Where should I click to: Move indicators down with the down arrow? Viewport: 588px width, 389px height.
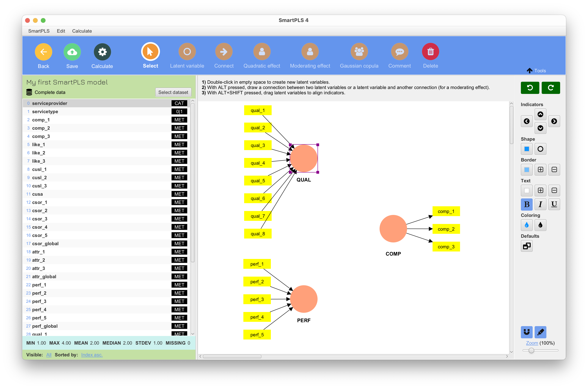tap(541, 128)
